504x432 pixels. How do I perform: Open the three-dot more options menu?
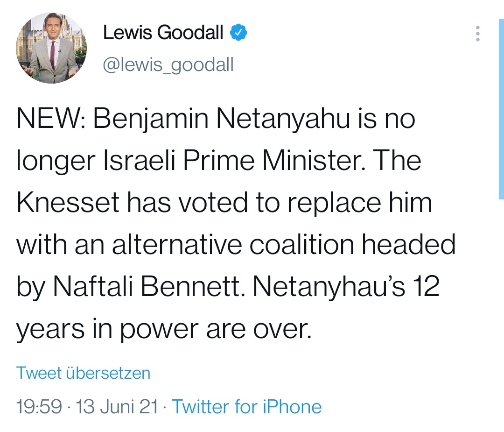(477, 34)
